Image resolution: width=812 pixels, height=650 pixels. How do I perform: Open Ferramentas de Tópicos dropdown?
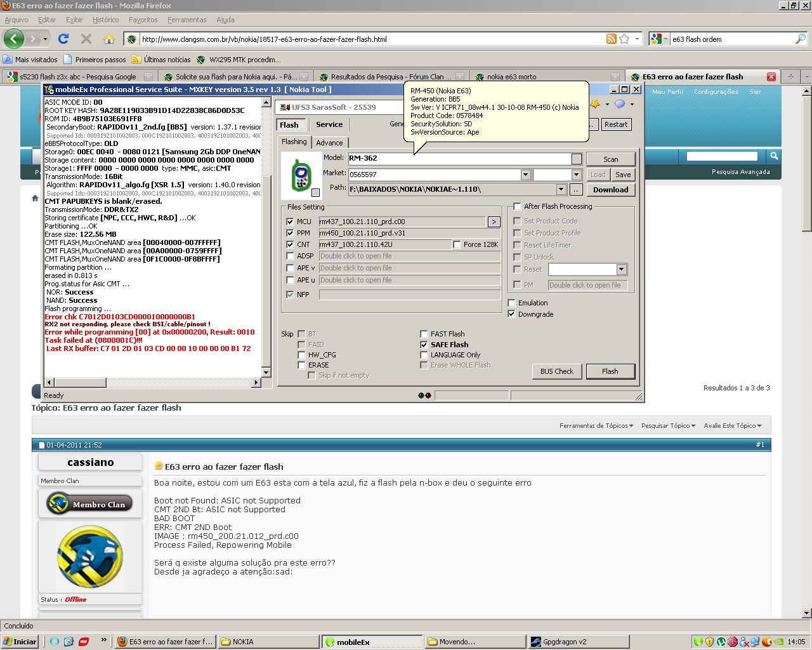click(x=596, y=426)
